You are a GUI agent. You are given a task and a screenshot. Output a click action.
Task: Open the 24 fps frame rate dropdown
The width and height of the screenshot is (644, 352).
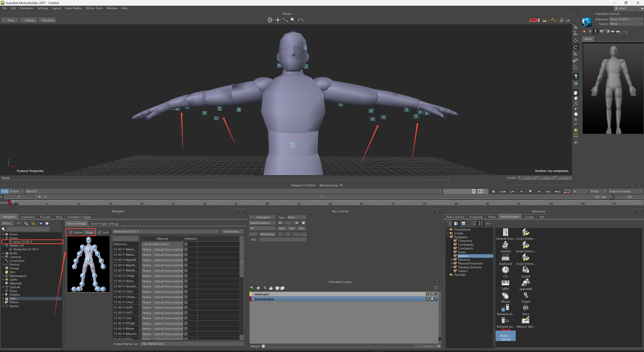tap(598, 191)
